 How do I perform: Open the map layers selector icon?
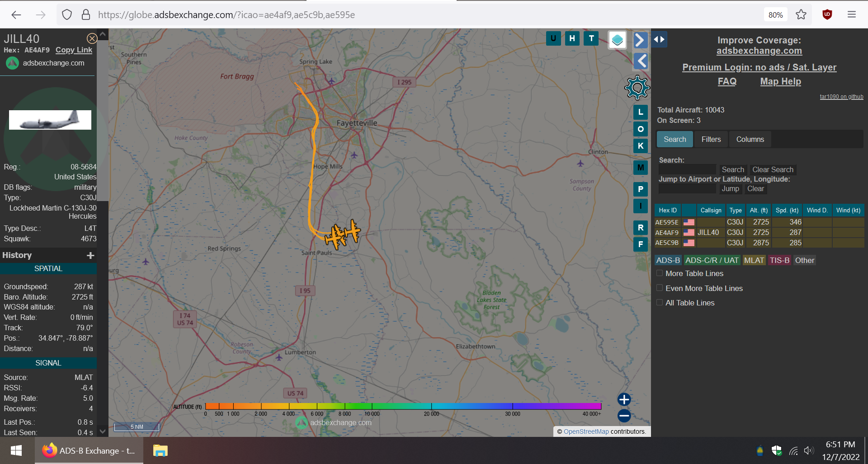618,40
